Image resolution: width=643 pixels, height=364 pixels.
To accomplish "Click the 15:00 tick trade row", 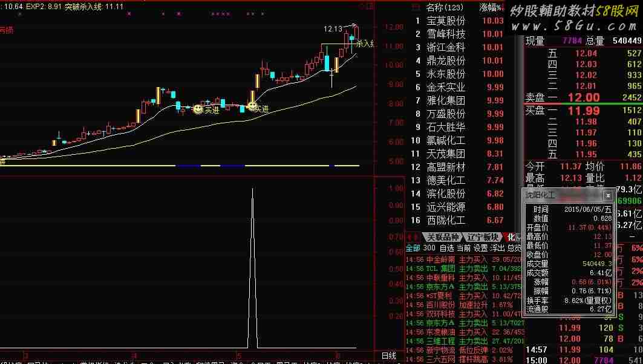I will pos(584,360).
